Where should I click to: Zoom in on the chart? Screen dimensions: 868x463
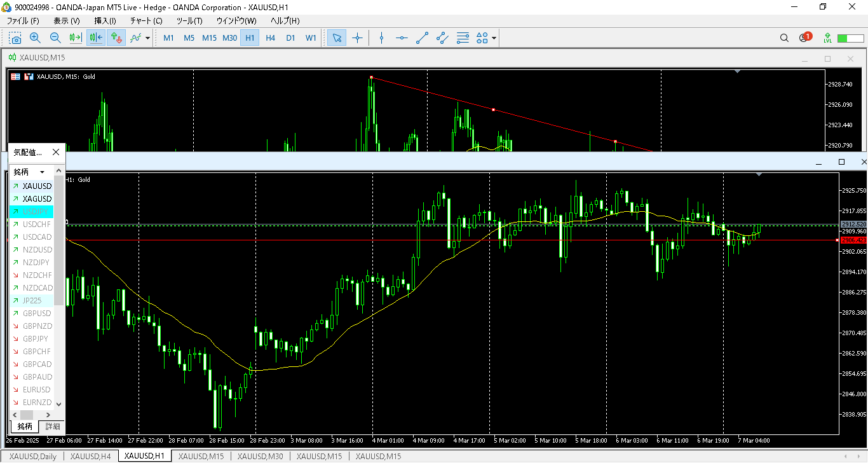(x=35, y=38)
